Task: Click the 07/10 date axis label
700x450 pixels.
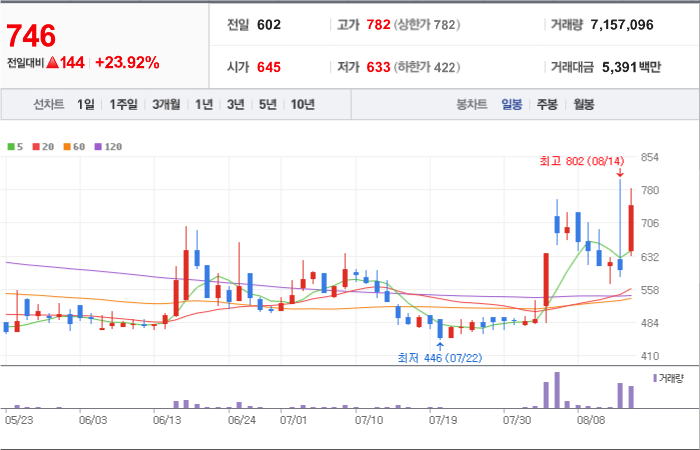Action: tap(369, 420)
